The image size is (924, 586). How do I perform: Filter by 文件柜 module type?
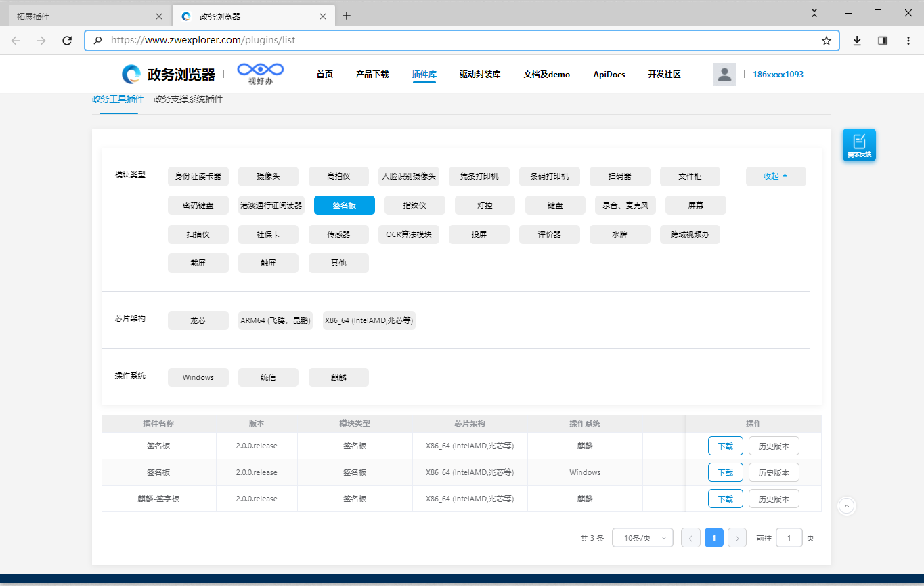point(690,176)
